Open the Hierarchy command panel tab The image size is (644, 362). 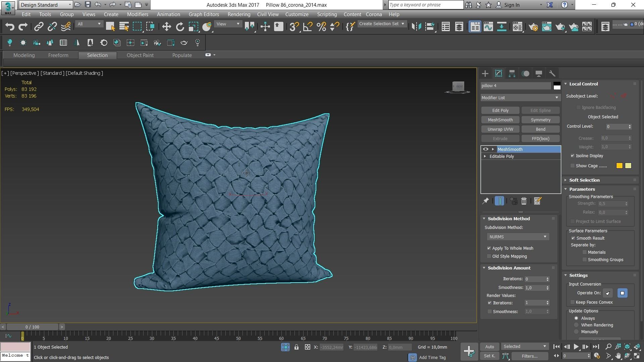(x=512, y=74)
